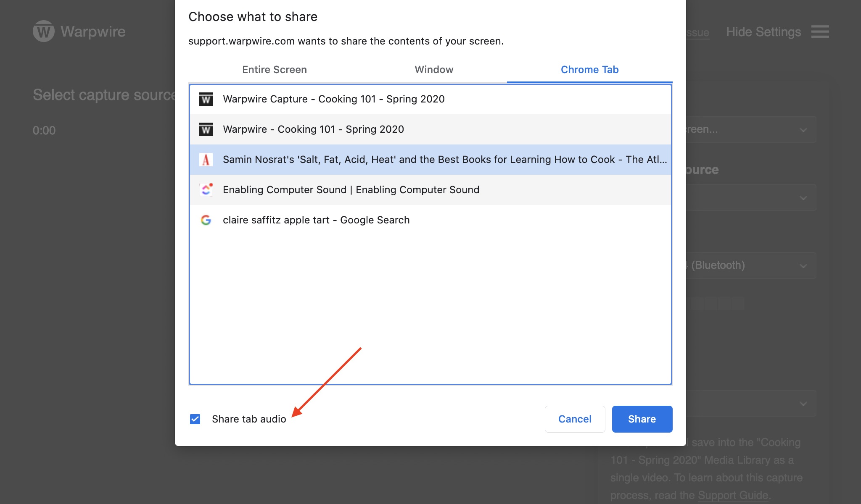Open the Bluetooth device dropdown

pyautogui.click(x=751, y=265)
